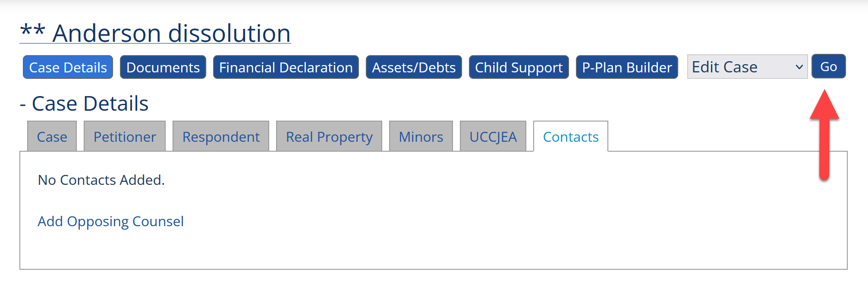Switch to the Case tab
The image size is (868, 296).
[x=52, y=136]
